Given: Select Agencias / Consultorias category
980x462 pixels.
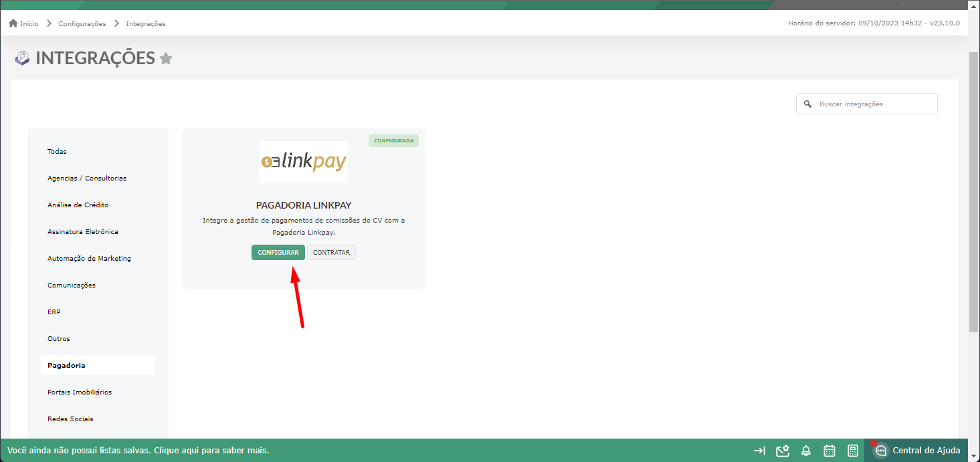Looking at the screenshot, I should click(x=98, y=179).
